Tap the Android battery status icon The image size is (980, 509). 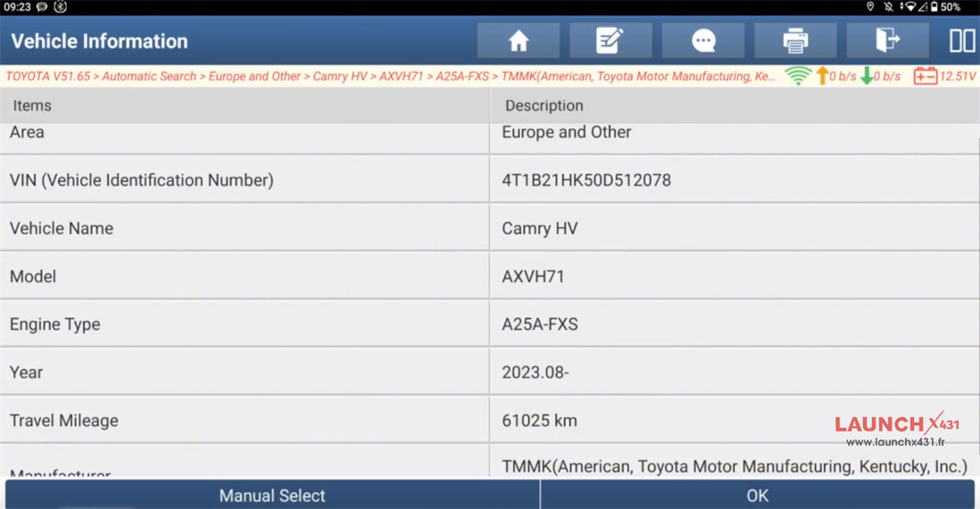pos(934,7)
